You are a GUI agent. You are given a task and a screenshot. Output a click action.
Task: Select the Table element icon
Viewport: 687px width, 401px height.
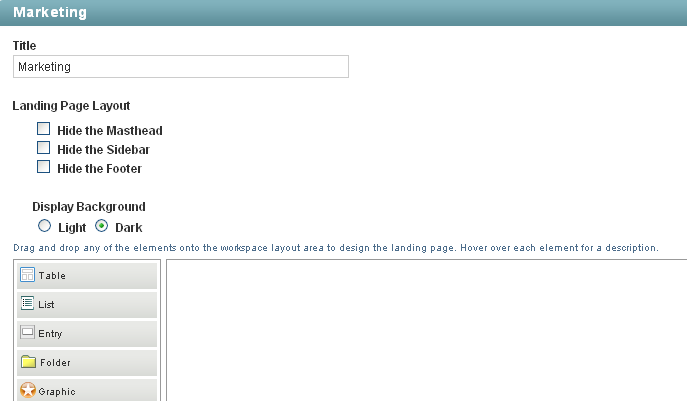[x=27, y=275]
